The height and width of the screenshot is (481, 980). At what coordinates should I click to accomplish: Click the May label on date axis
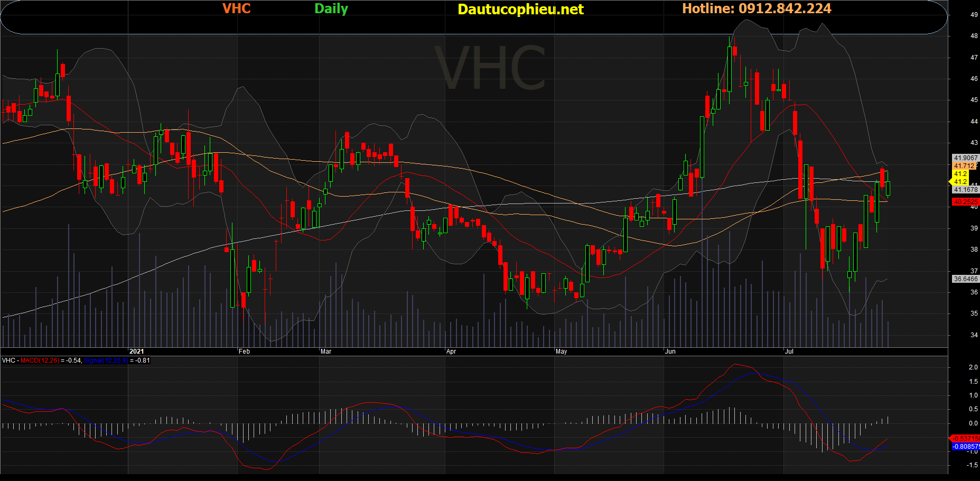[x=561, y=351]
